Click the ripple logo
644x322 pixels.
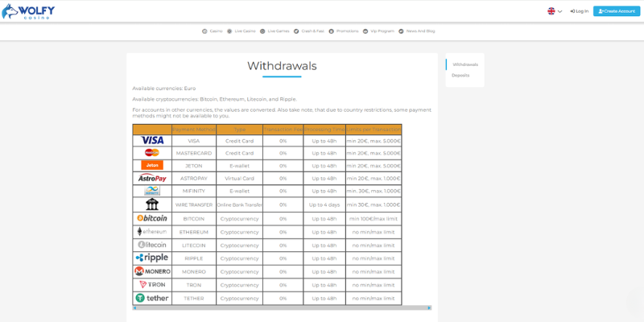pos(152,258)
